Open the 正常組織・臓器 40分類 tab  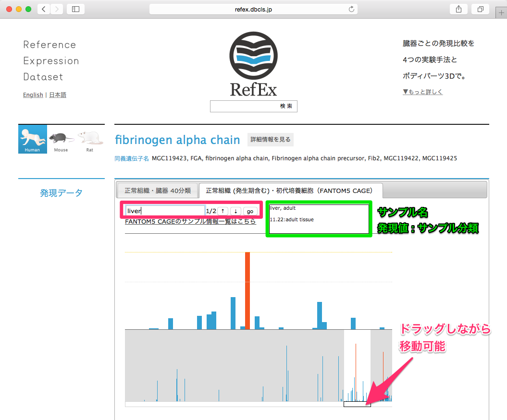tap(158, 191)
